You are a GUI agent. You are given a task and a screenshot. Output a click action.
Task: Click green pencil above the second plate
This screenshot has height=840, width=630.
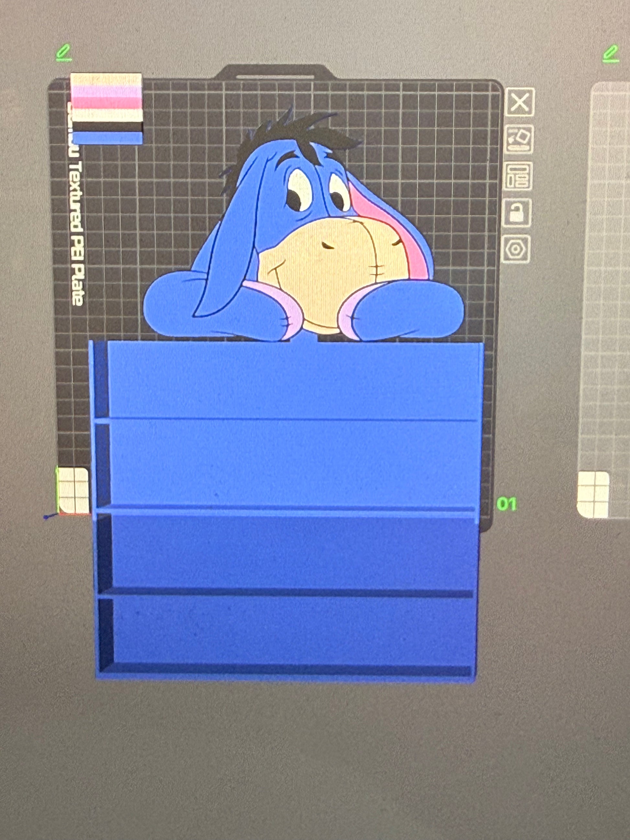click(611, 54)
